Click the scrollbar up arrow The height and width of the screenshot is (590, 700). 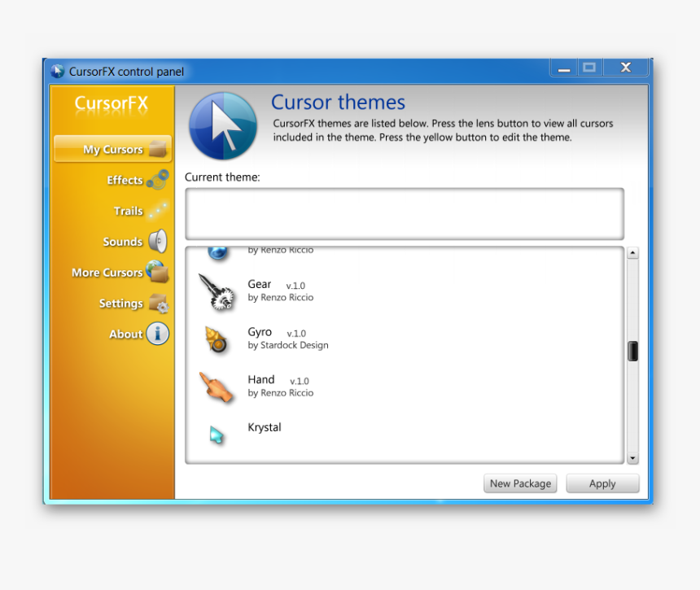632,253
